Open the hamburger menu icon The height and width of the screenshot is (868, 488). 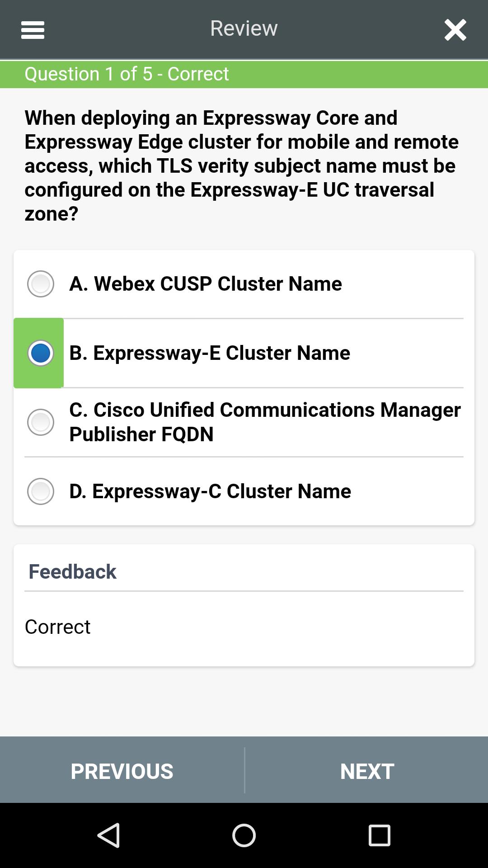point(33,30)
